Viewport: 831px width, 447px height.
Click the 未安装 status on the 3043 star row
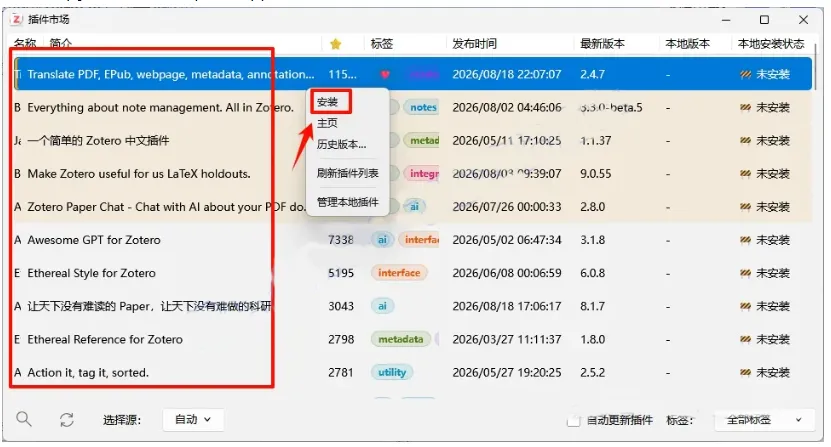[773, 306]
